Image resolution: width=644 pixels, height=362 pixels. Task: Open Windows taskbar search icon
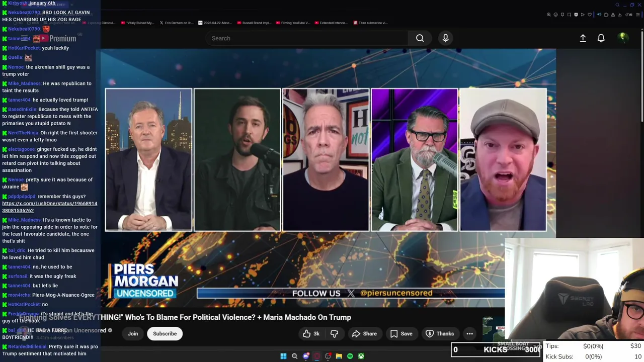pyautogui.click(x=295, y=356)
